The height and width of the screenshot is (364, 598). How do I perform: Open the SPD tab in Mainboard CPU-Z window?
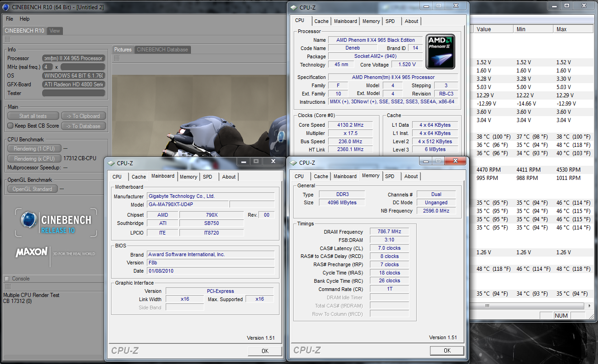tap(207, 177)
